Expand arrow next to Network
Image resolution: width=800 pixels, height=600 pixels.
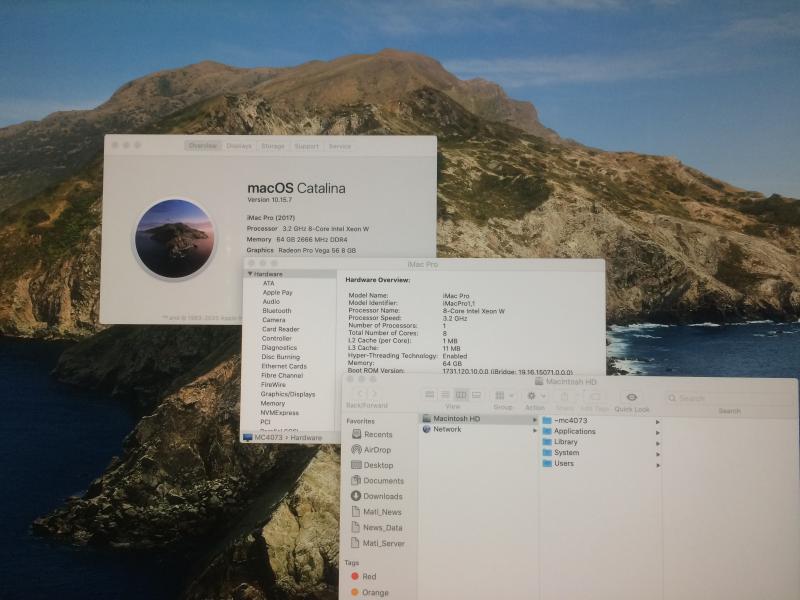534,431
